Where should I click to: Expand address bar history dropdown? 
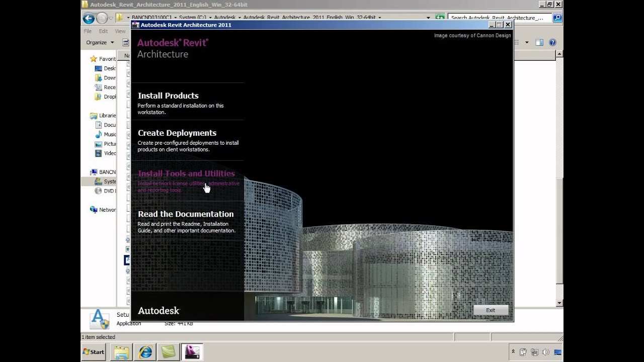(x=428, y=18)
